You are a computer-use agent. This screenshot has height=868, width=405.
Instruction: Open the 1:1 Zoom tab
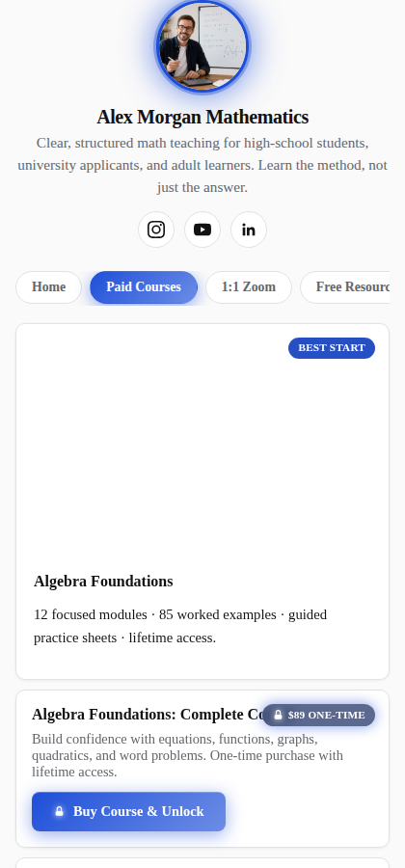[249, 287]
